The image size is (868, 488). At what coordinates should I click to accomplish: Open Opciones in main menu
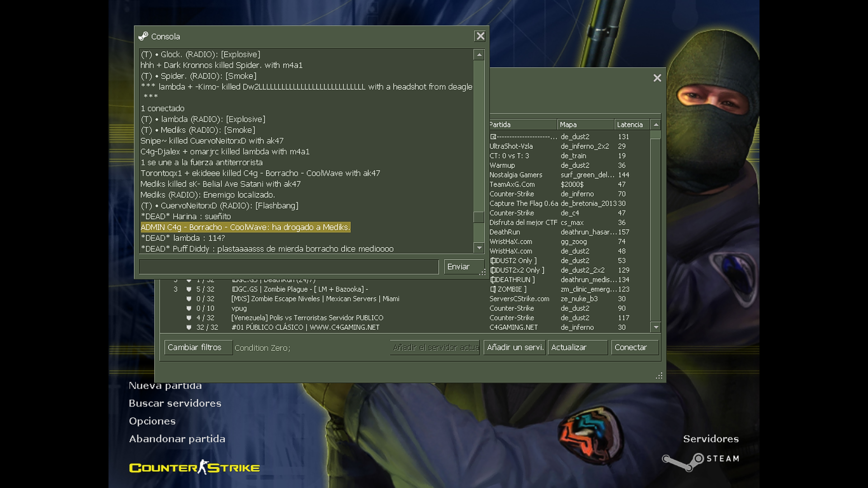[152, 421]
